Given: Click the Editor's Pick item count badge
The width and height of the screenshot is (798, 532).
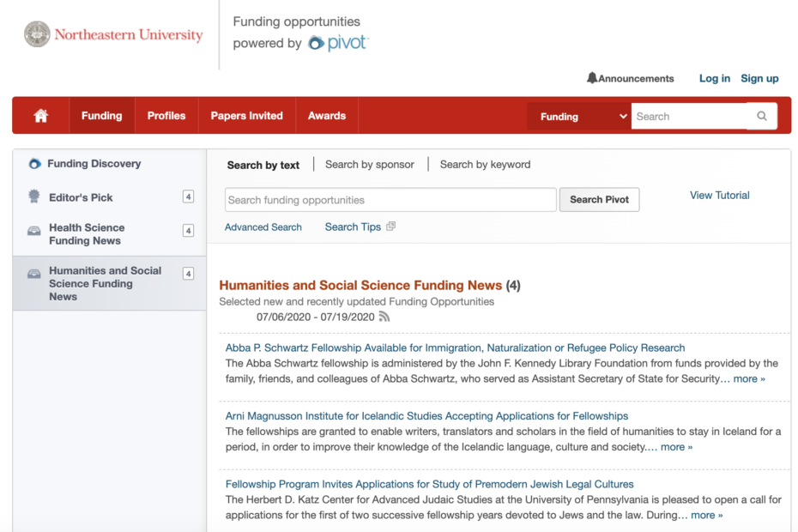Looking at the screenshot, I should point(189,196).
